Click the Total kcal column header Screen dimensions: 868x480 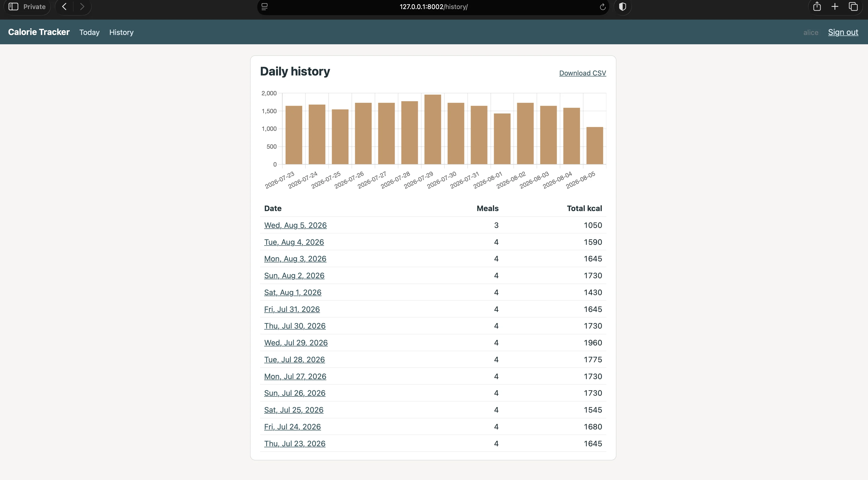[584, 208]
